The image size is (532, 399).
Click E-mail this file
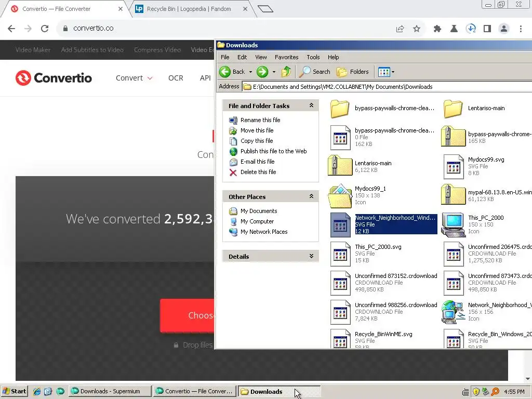[258, 162]
